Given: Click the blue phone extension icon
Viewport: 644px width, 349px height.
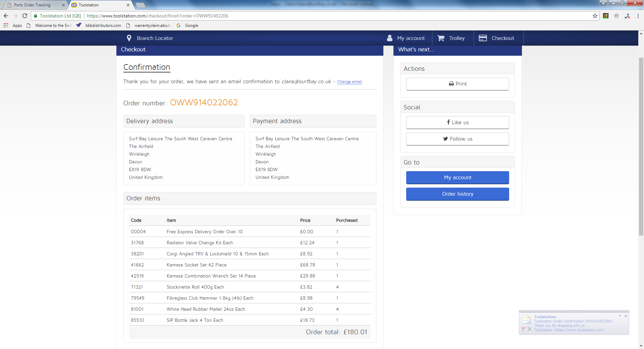Looking at the screenshot, I should (627, 16).
